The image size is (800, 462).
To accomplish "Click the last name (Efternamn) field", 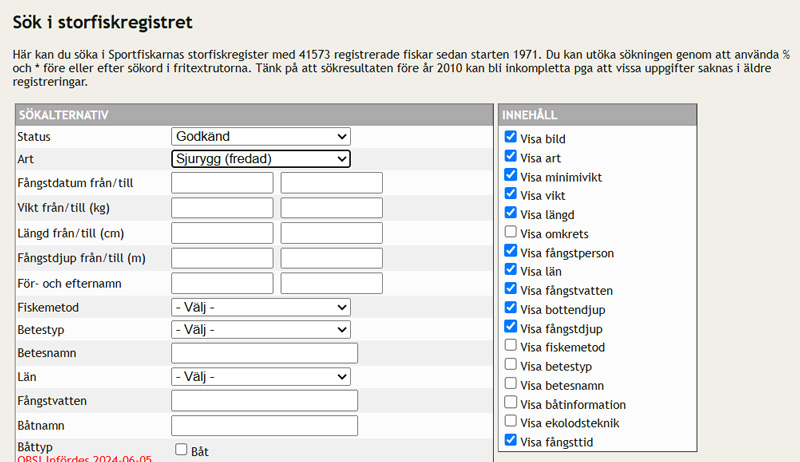I will click(332, 283).
